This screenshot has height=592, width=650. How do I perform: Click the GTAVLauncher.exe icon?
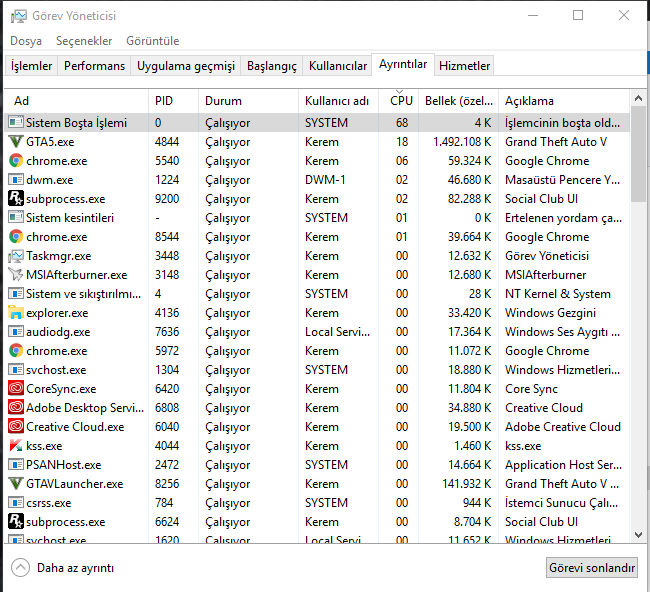point(16,484)
